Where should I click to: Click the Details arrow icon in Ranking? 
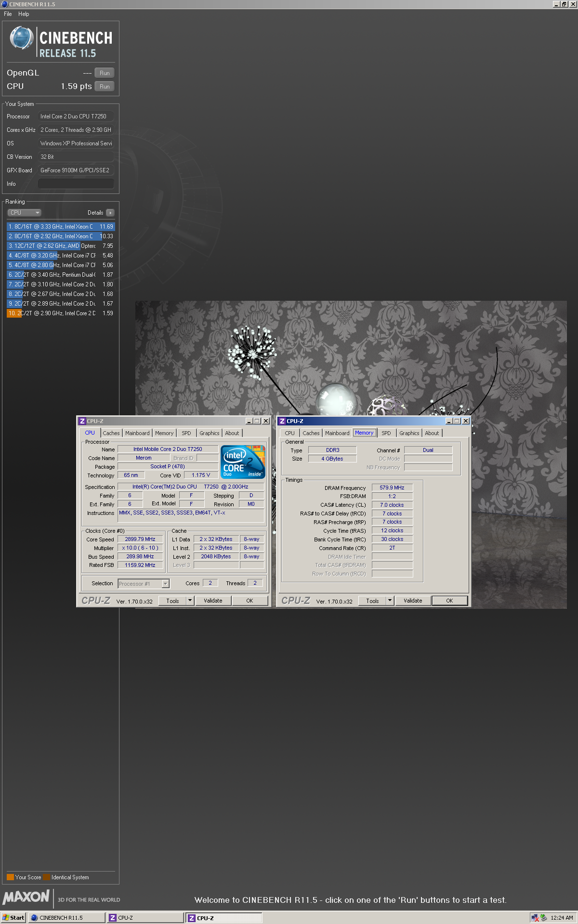pos(110,213)
